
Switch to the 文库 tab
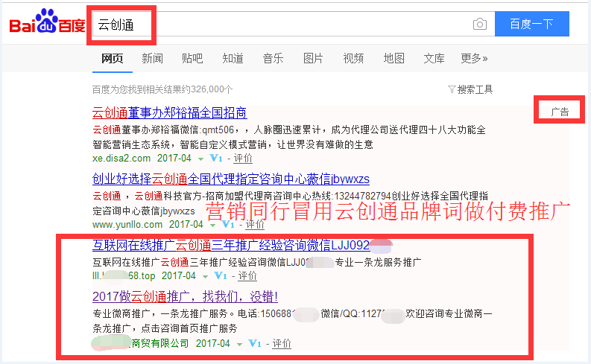click(434, 58)
